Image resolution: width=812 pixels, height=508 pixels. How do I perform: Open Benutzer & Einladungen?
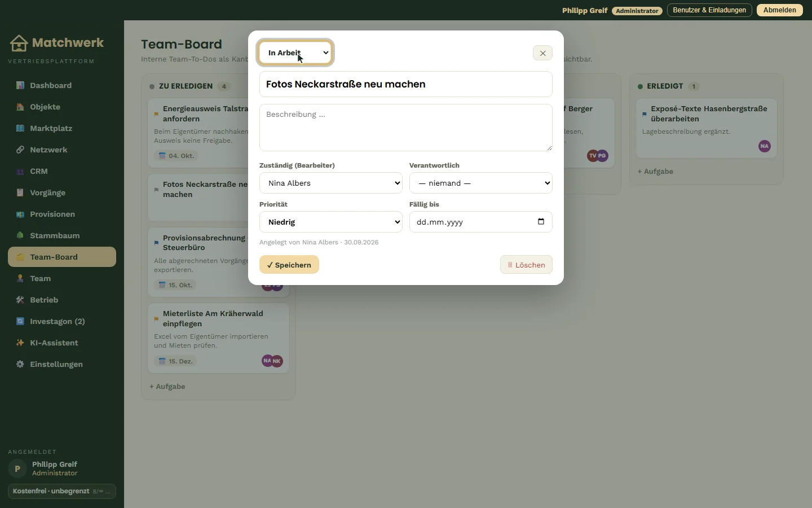(x=709, y=10)
